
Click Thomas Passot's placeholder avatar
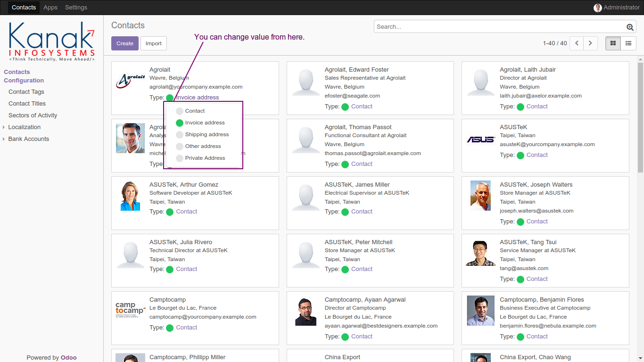pos(305,140)
